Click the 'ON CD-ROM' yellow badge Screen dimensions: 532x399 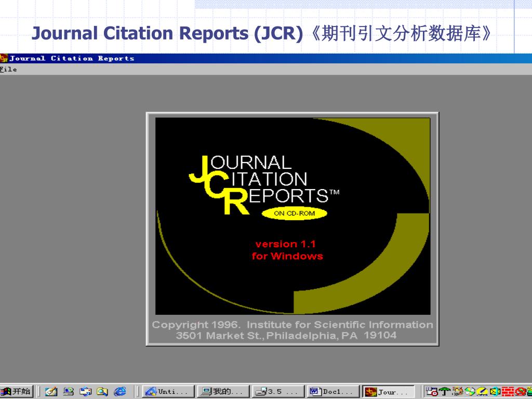(294, 214)
